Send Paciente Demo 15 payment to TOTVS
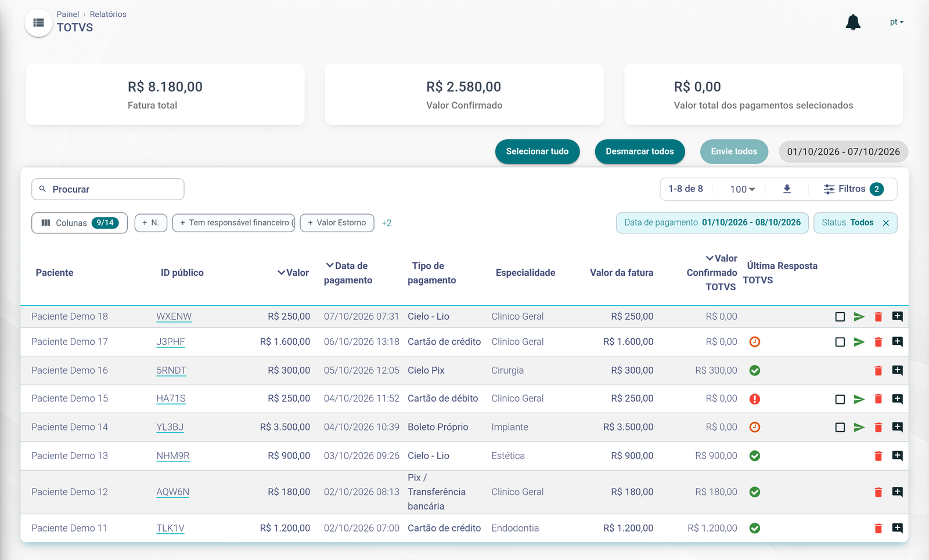This screenshot has height=560, width=929. coord(859,399)
